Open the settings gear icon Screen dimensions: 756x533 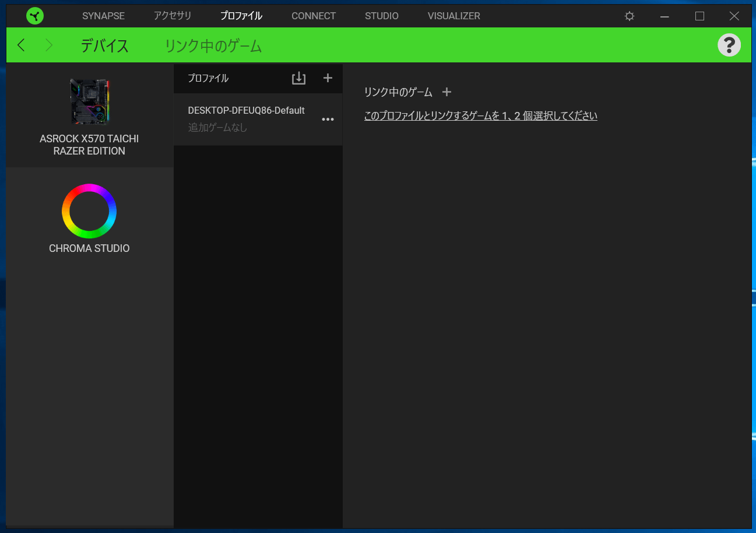pyautogui.click(x=630, y=16)
